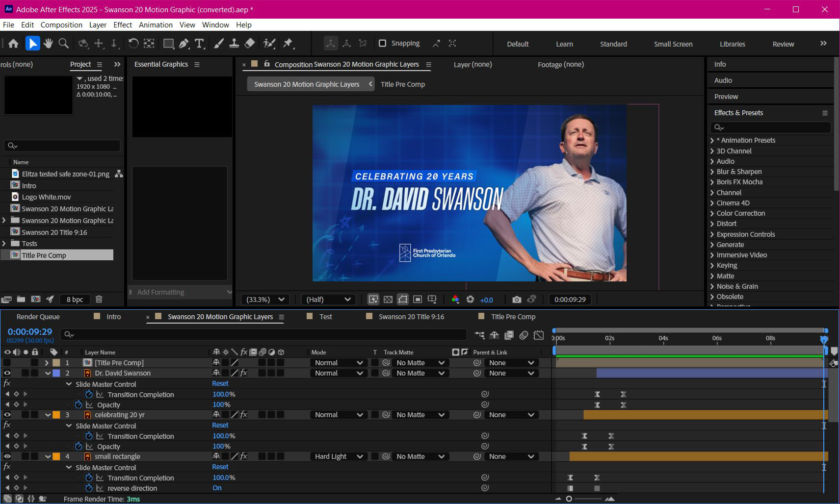This screenshot has width=840, height=504.
Task: Toggle mask and shape path visibility icon
Action: click(402, 299)
